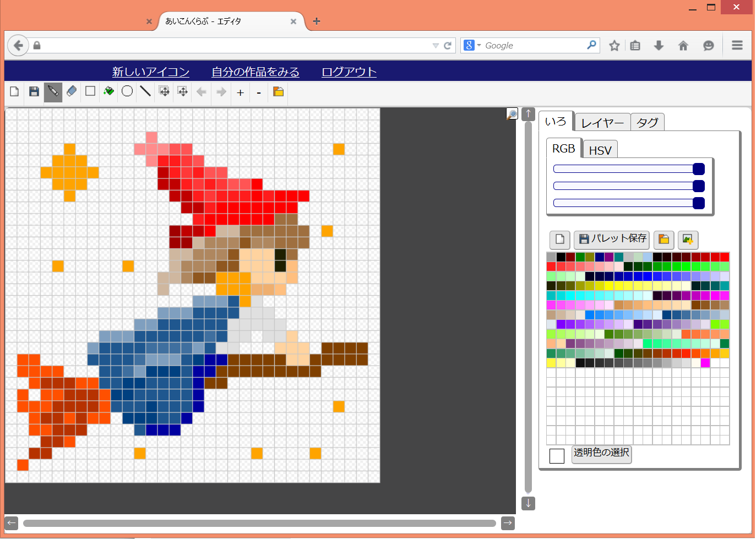Screen dimensions: 756x539
Task: Click in the browser address bar
Action: click(236, 46)
